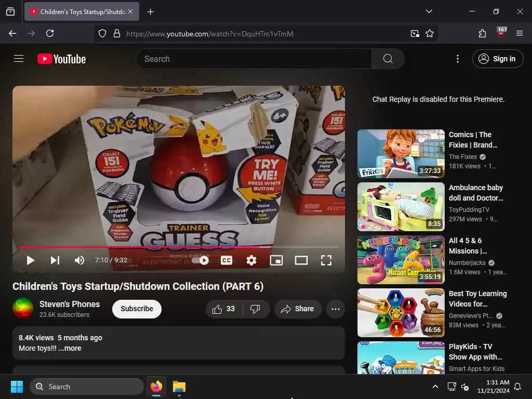Select Children's Toys Startup tab

pyautogui.click(x=82, y=11)
